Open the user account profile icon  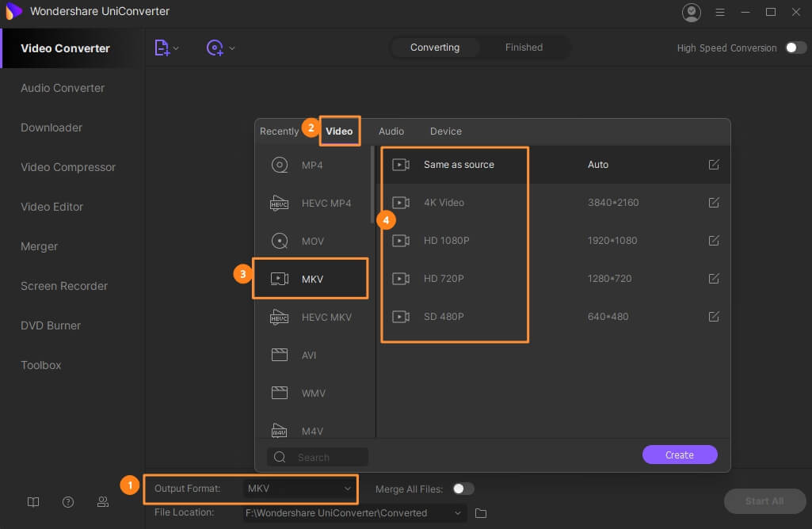coord(692,12)
